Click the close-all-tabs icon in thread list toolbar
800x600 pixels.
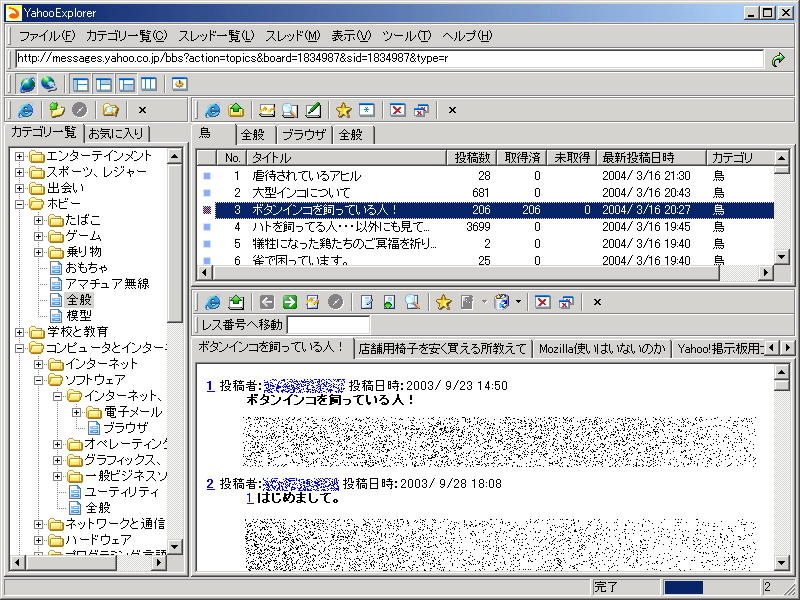coord(421,110)
